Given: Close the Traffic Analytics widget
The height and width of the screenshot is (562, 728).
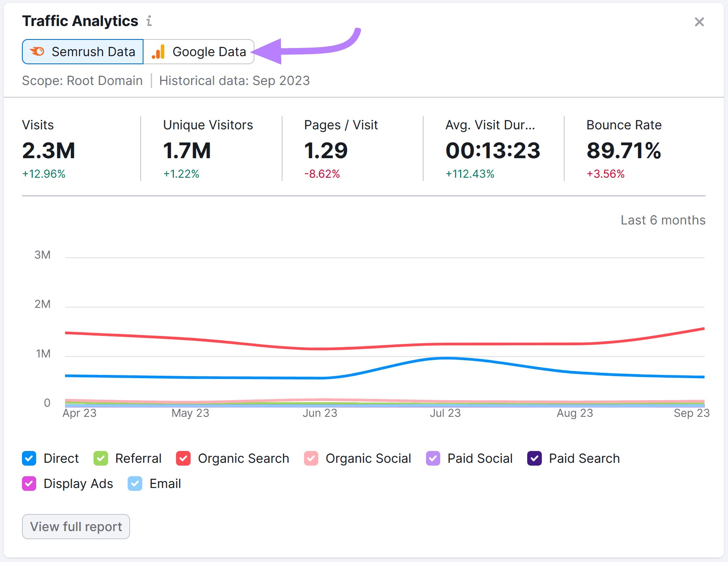Looking at the screenshot, I should point(699,22).
